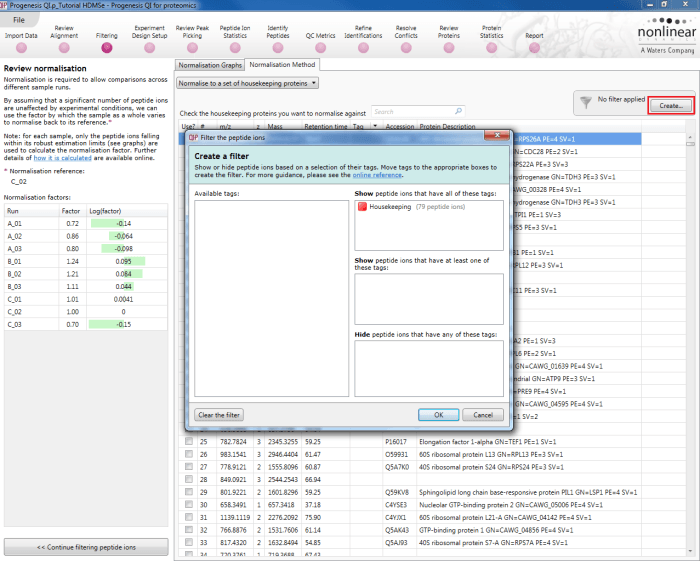Click Clear the filter button
Screen dimensions: 700x561
coord(219,415)
